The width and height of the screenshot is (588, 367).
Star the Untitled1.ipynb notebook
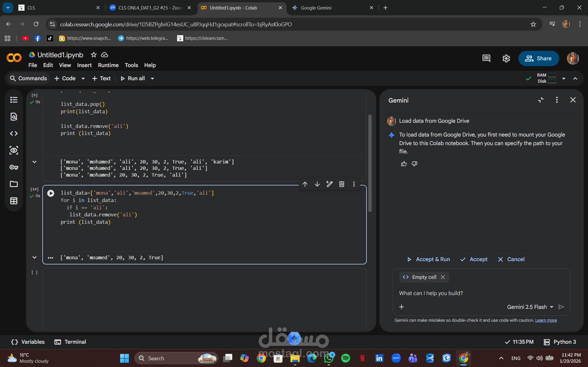pyautogui.click(x=94, y=54)
